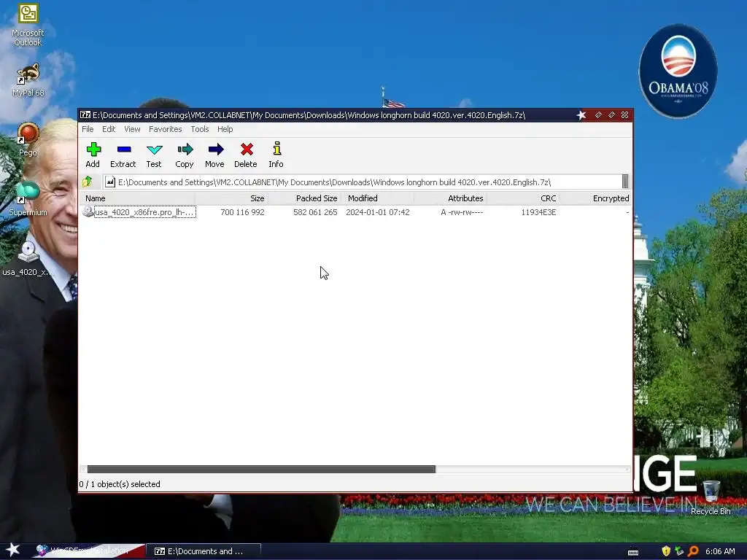Click the packed size 582 061 265

(x=315, y=212)
